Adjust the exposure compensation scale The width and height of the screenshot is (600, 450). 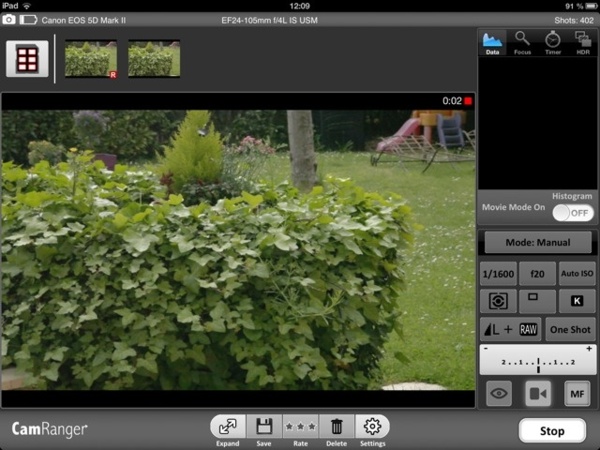point(538,360)
